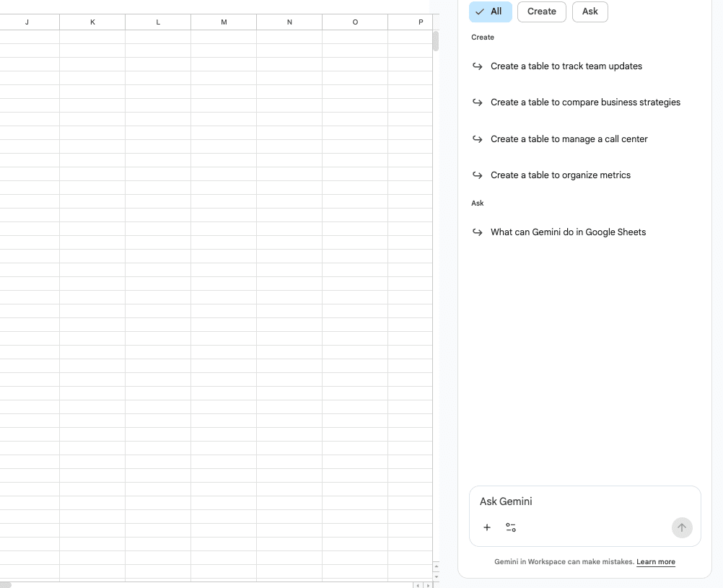The width and height of the screenshot is (723, 588).
Task: Select column P header
Action: pos(411,22)
